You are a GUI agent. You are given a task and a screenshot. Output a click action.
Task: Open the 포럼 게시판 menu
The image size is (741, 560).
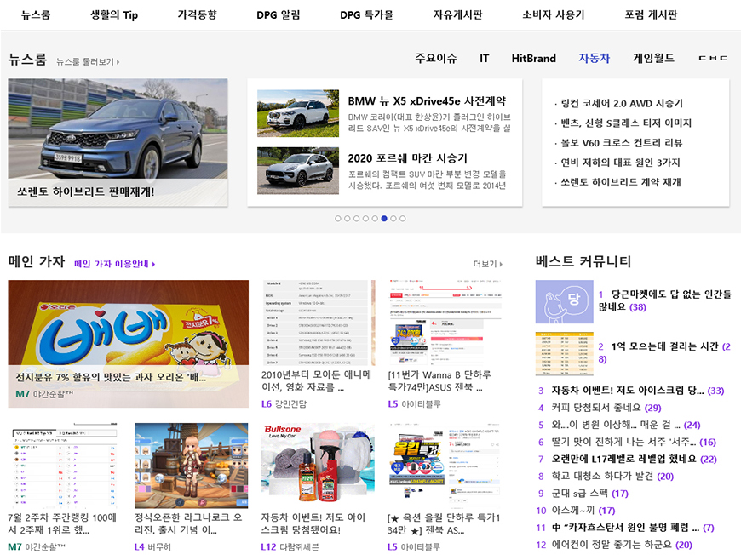tap(651, 15)
